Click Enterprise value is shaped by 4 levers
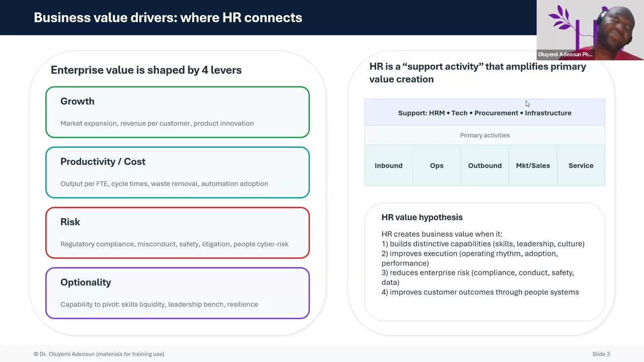The height and width of the screenshot is (362, 644). point(146,70)
